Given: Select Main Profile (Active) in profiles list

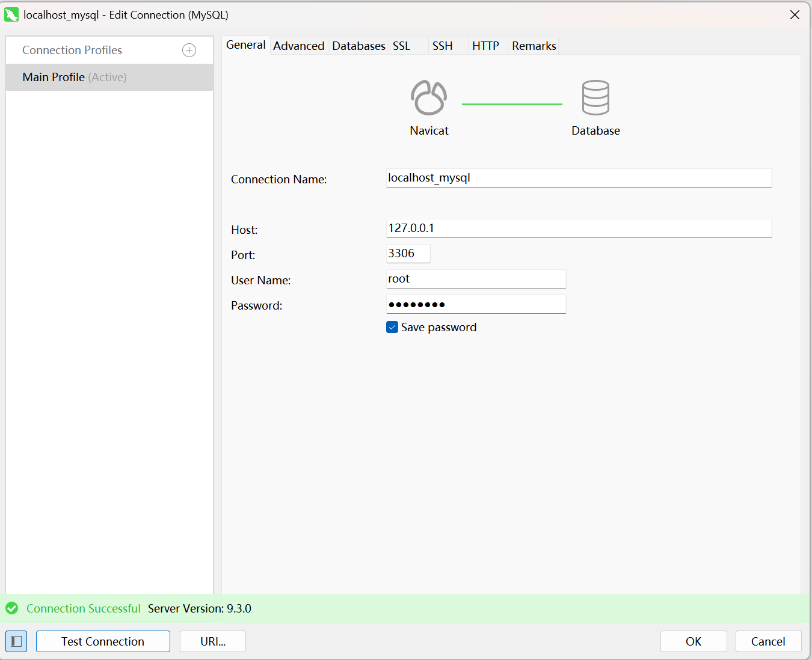Looking at the screenshot, I should [x=109, y=78].
